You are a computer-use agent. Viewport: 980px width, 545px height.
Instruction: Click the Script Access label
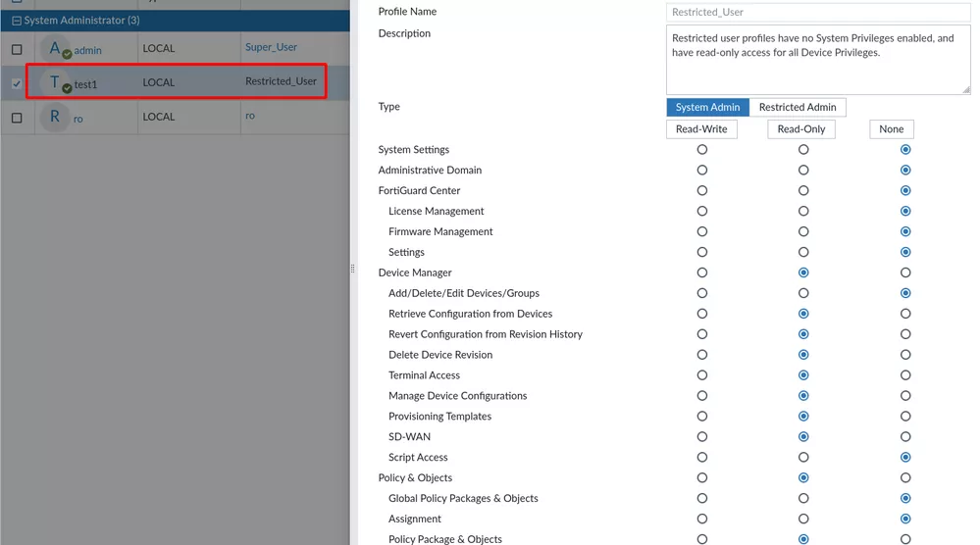418,458
